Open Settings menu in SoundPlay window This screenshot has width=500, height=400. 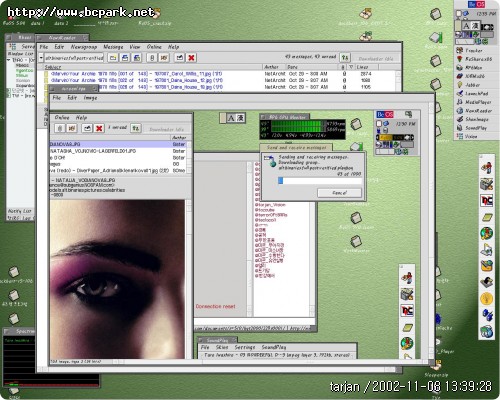[245, 347]
